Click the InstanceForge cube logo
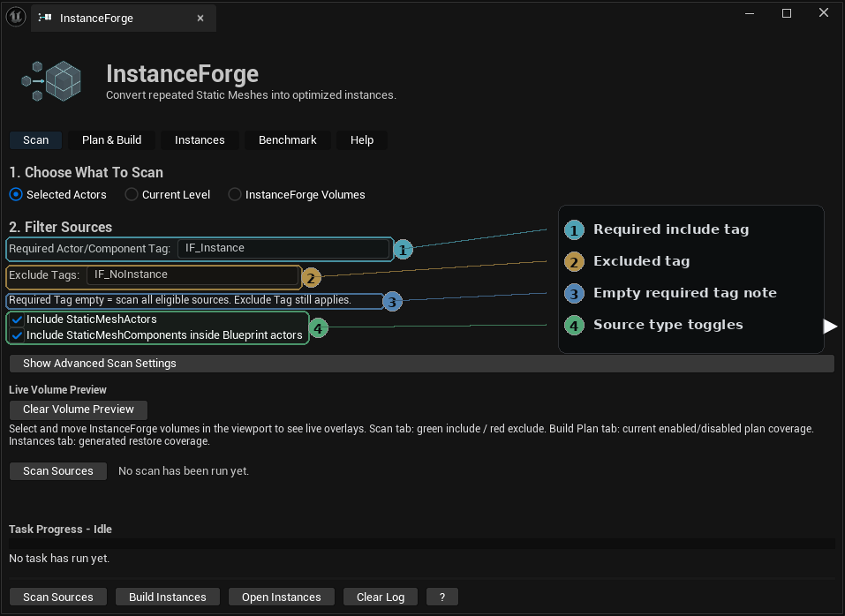 (x=52, y=81)
